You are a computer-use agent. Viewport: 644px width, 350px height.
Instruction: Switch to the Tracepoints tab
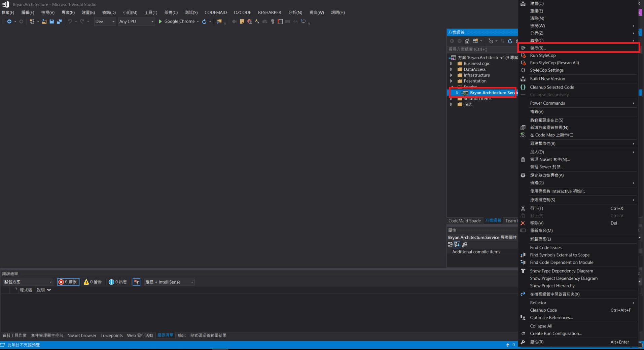coord(112,336)
